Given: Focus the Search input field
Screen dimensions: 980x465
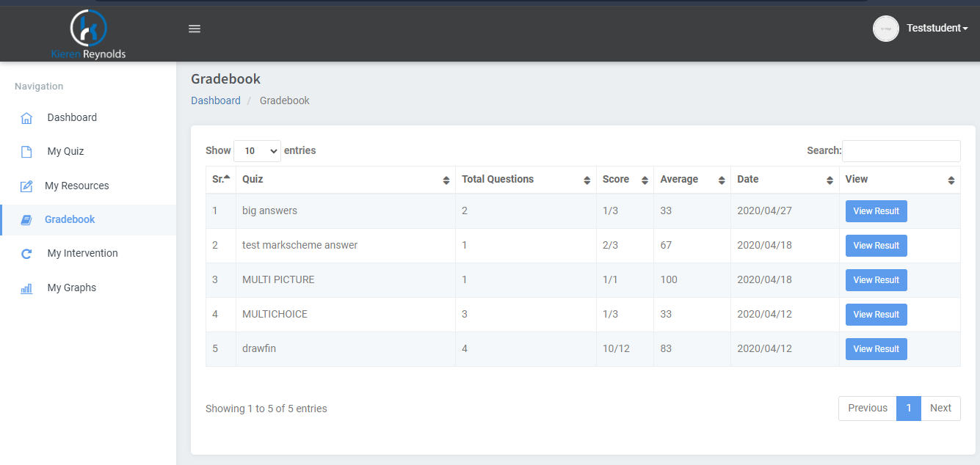Looking at the screenshot, I should (901, 151).
